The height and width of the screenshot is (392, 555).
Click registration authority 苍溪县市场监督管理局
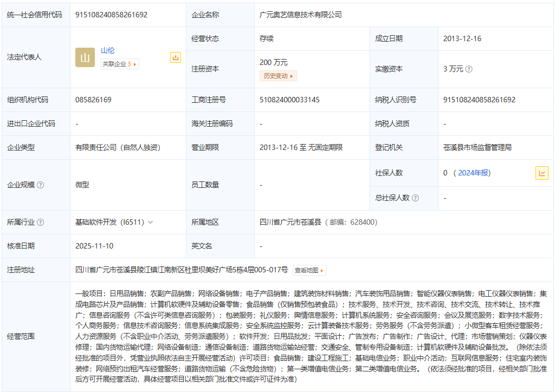click(477, 147)
